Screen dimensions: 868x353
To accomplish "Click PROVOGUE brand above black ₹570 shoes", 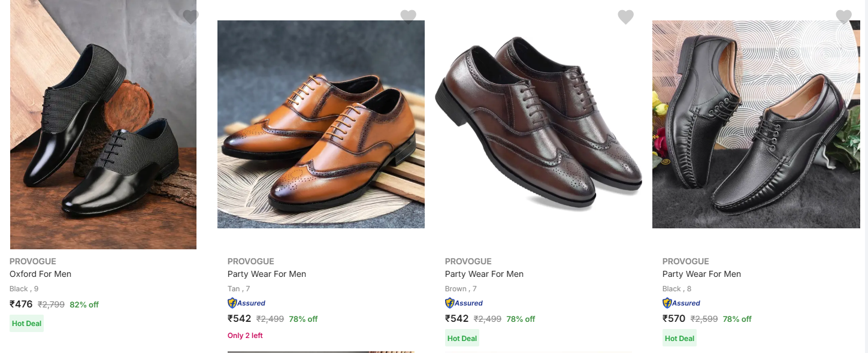I will 685,261.
